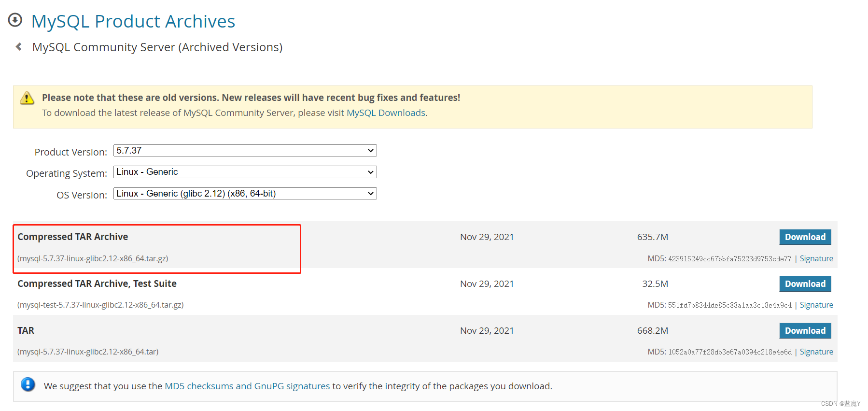Viewport: 868px width, 411px height.
Task: Click the download circle icon beside MySQL Product Archives
Action: [x=15, y=20]
